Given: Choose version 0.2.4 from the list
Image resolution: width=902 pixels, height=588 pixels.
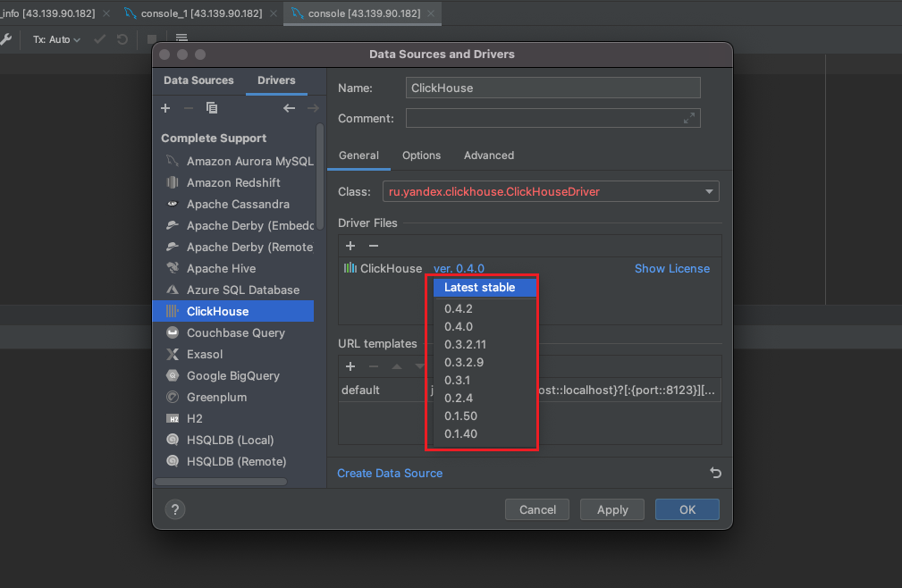Looking at the screenshot, I should pyautogui.click(x=485, y=398).
